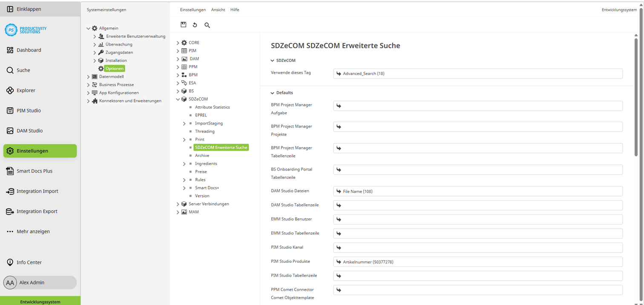Select the PIM Studio icon in the sidebar
The width and height of the screenshot is (644, 305).
[x=11, y=110]
